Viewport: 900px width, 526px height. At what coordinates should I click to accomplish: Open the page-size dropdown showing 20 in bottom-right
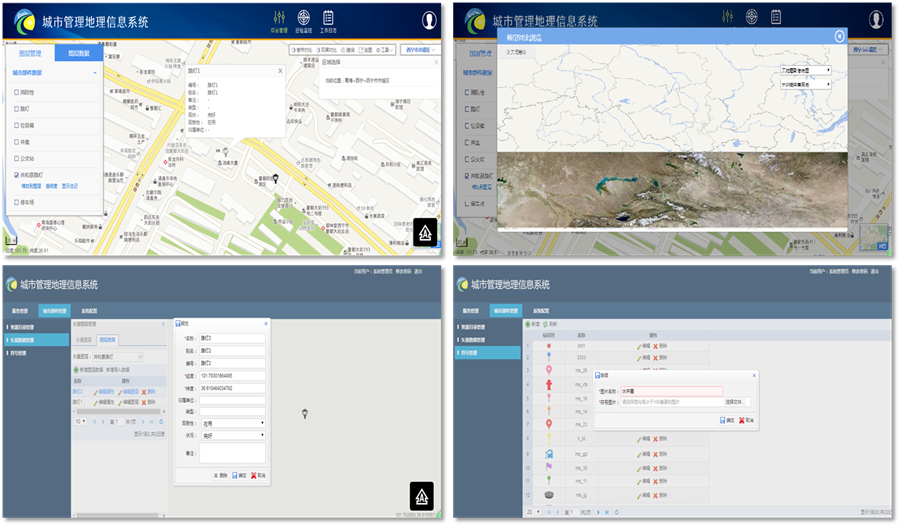click(x=533, y=512)
